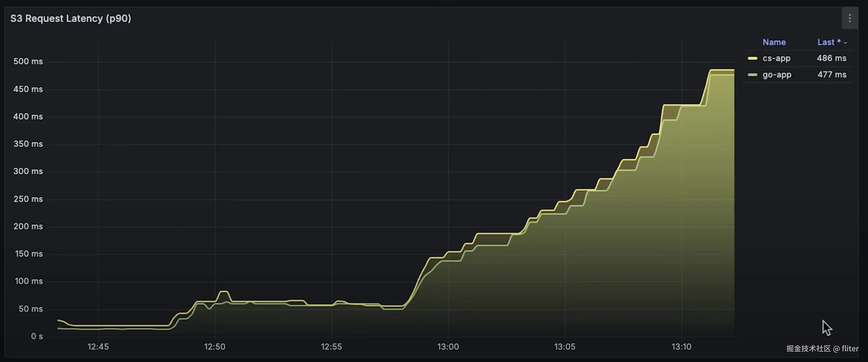This screenshot has width=868, height=362.
Task: Click the S3 Request Latency (p90) title
Action: click(x=71, y=18)
